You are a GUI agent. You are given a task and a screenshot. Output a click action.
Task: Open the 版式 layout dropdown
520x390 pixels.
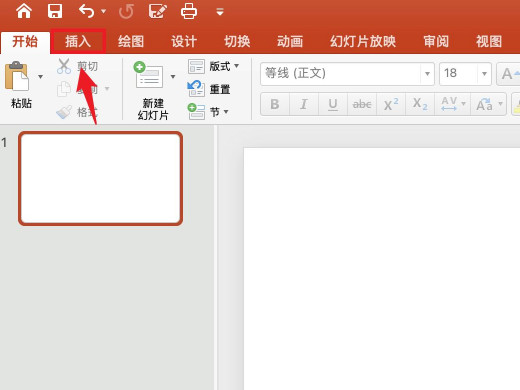click(213, 66)
